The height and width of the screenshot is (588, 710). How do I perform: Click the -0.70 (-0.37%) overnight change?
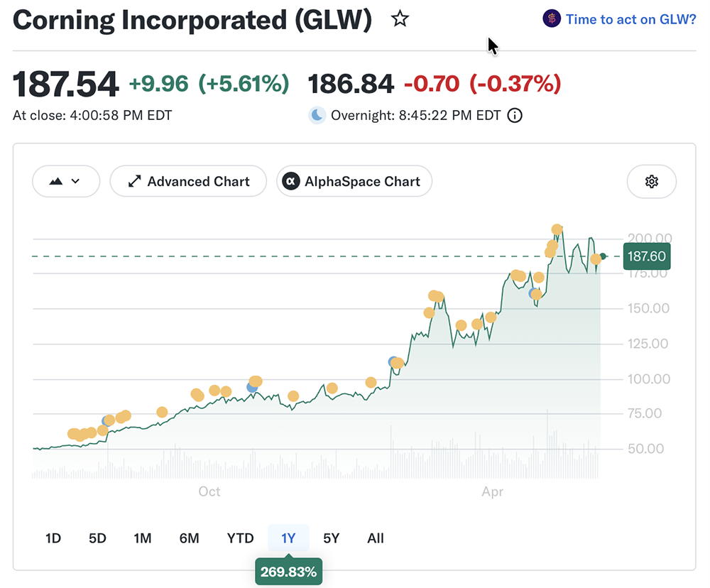[x=482, y=84]
